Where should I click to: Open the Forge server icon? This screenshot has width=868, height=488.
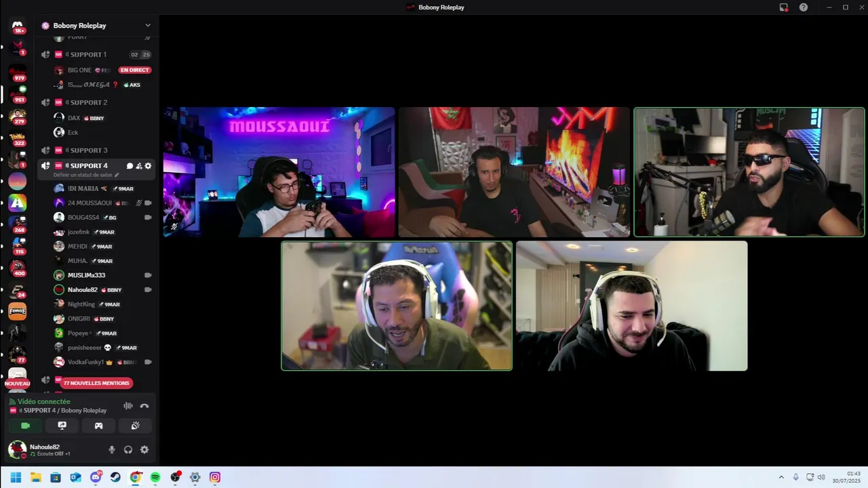coord(18,312)
